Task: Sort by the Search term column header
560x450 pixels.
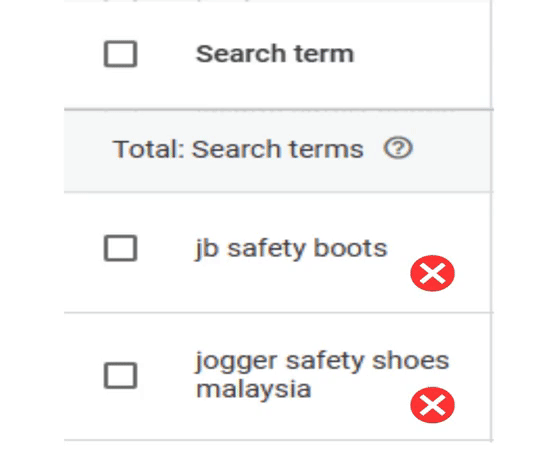Action: [275, 54]
